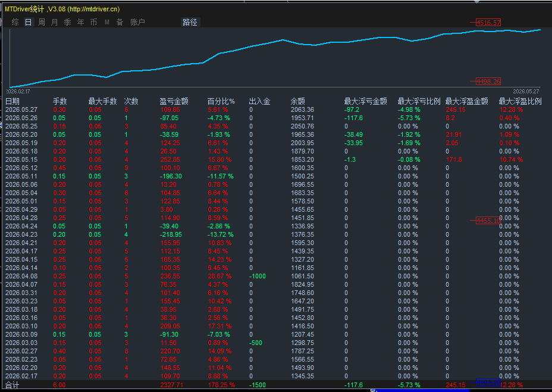This screenshot has height=392, width=552.
Task: Click the 次数 column header
Action: click(x=131, y=102)
